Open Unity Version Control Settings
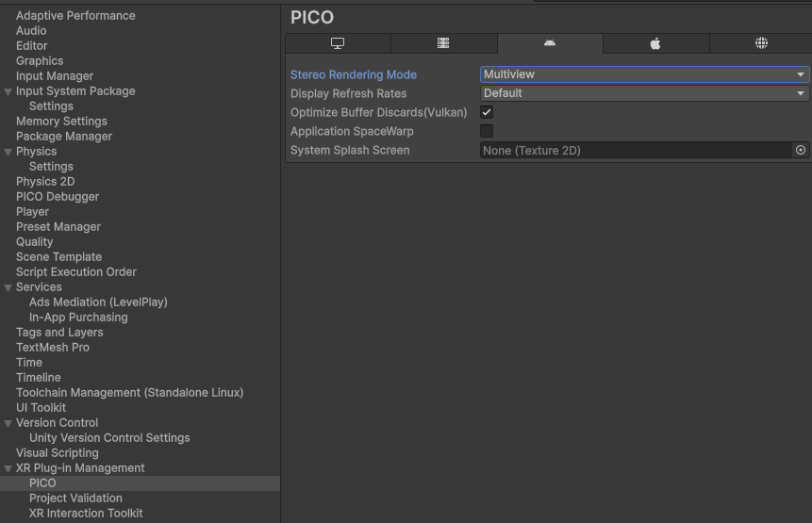The height and width of the screenshot is (523, 812). click(x=109, y=437)
